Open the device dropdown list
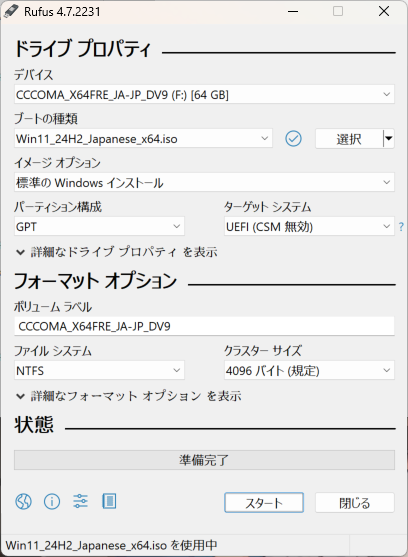The image size is (408, 557). tap(204, 94)
